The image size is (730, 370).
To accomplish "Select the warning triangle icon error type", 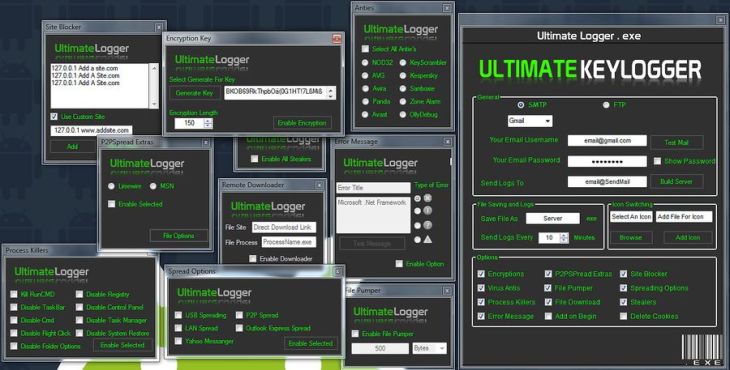I will [x=427, y=239].
